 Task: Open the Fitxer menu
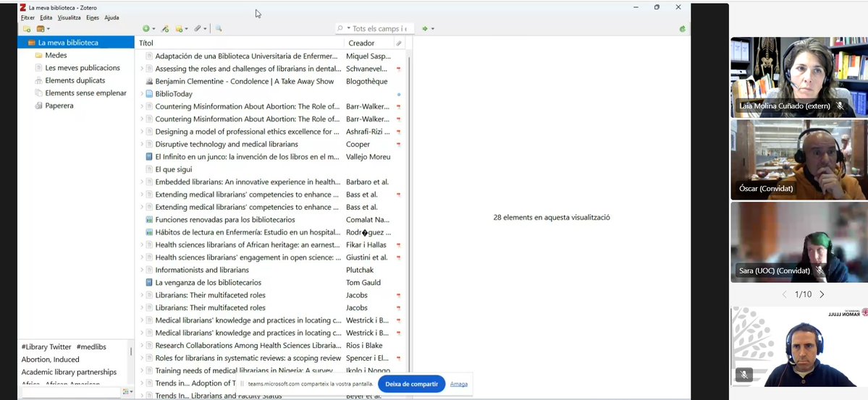28,17
